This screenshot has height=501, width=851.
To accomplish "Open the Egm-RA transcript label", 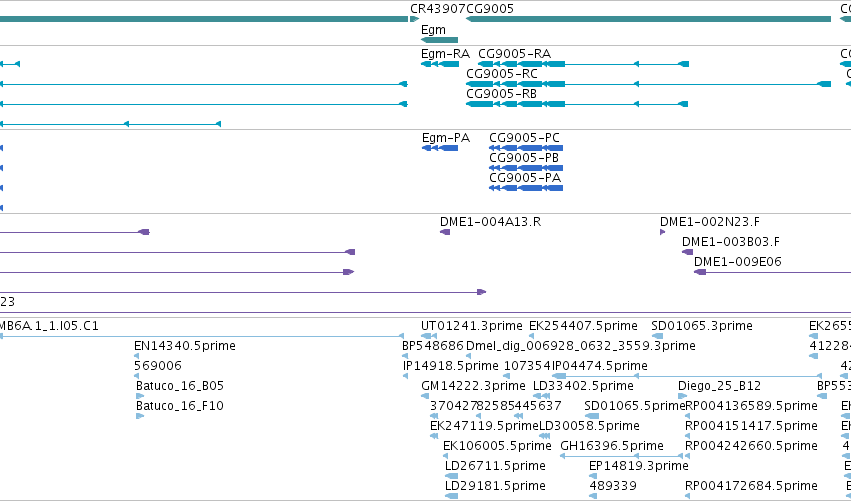I will 445,54.
